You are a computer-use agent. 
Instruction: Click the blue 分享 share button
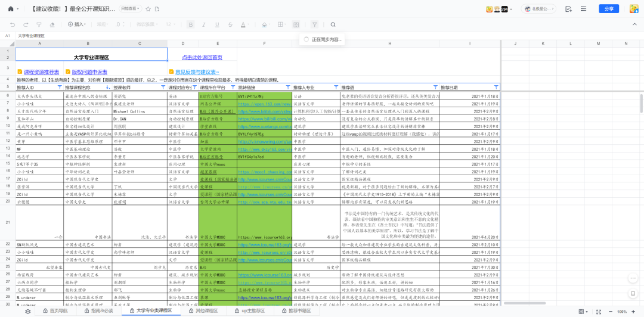[x=609, y=9]
